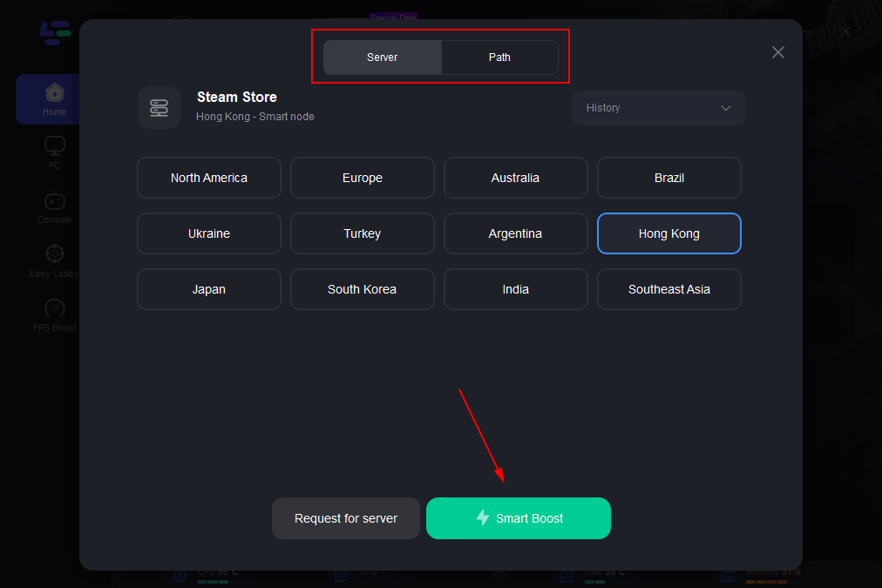The image size is (882, 588).
Task: Open PC section in background sidebar
Action: (54, 153)
